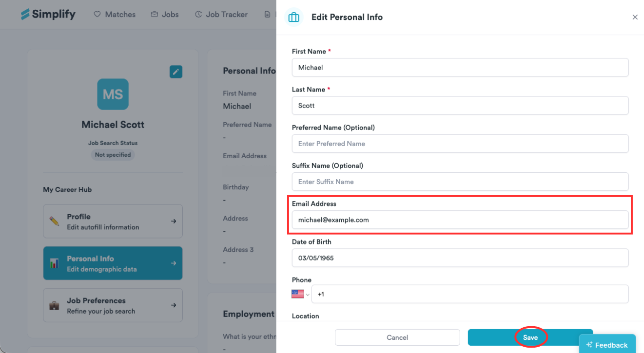
Task: Save the personal info changes
Action: tap(530, 337)
